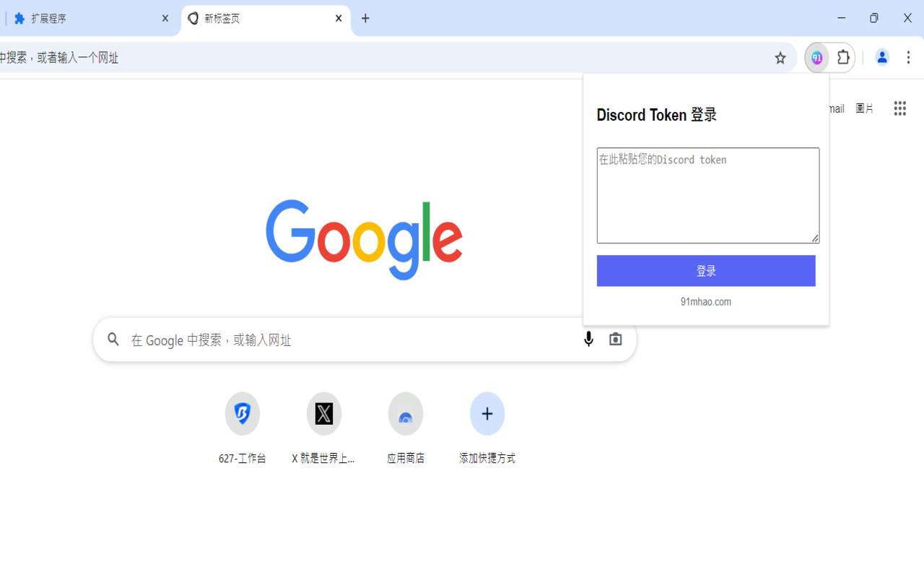Start voice search with the microphone
The height and width of the screenshot is (578, 924).
click(588, 339)
